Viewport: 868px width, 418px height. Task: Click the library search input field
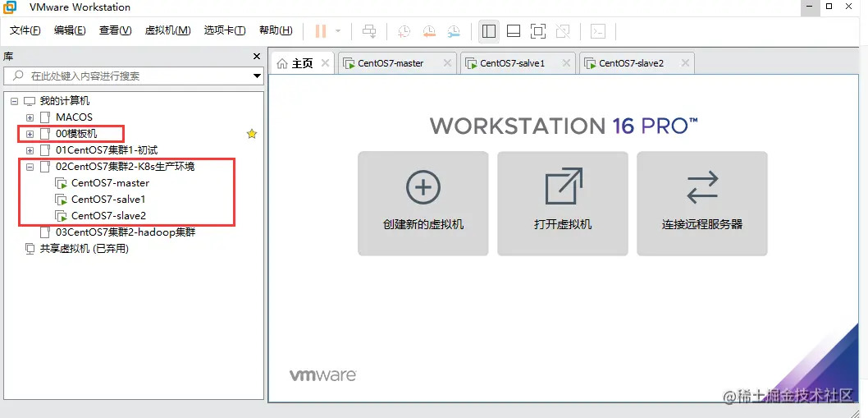133,76
